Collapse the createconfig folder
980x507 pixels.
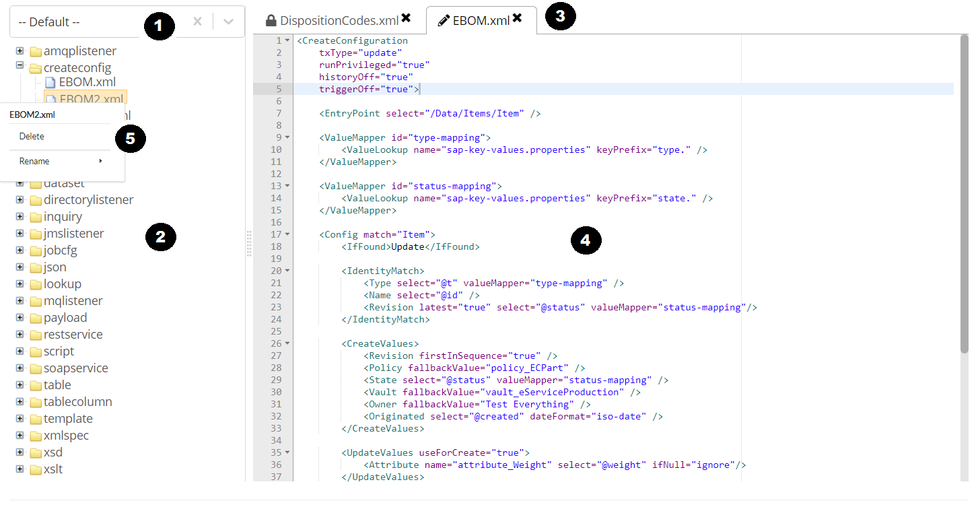20,66
